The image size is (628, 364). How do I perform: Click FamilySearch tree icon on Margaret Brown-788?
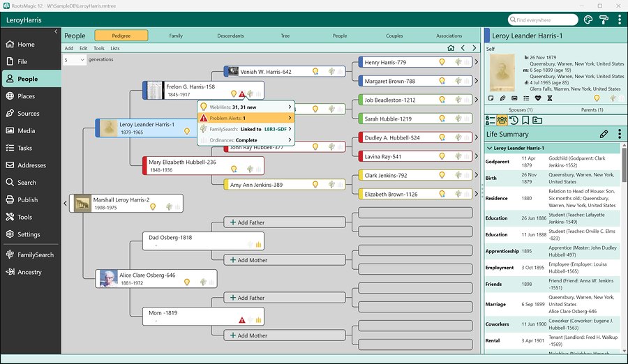[458, 81]
